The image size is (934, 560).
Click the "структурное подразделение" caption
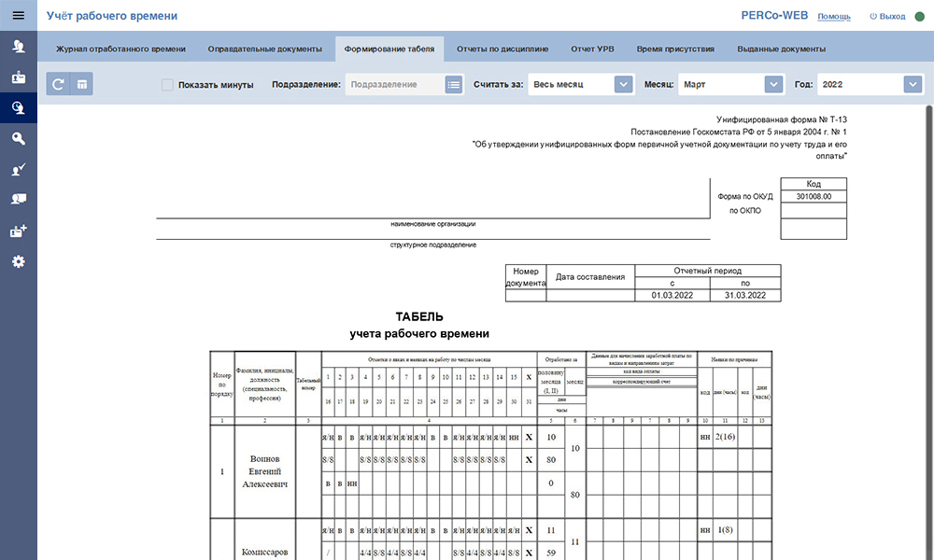[x=433, y=245]
